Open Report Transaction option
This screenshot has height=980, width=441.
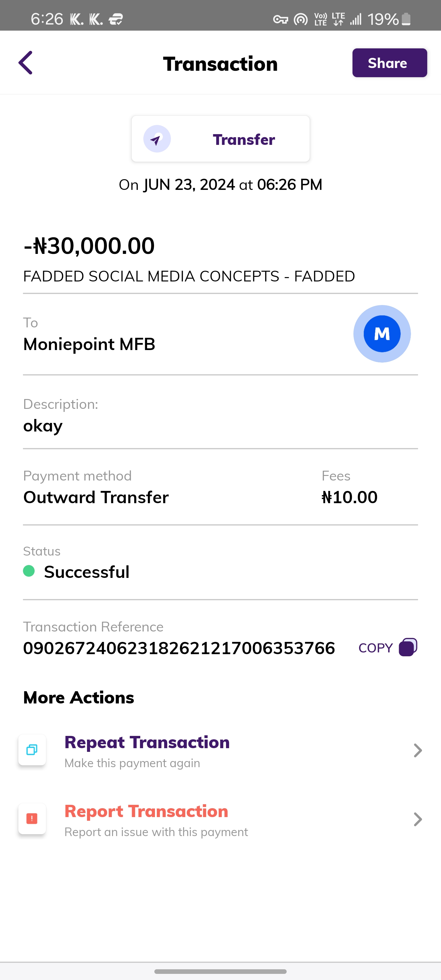click(x=146, y=812)
